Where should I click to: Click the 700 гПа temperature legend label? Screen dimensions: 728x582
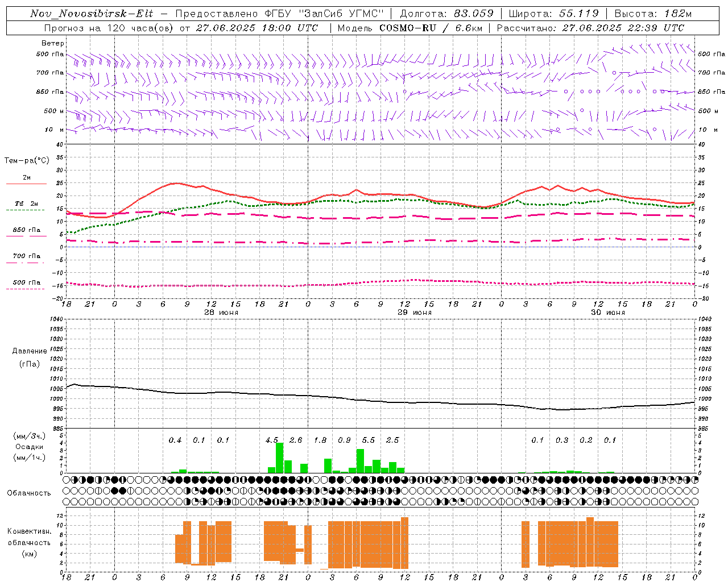[x=26, y=256]
